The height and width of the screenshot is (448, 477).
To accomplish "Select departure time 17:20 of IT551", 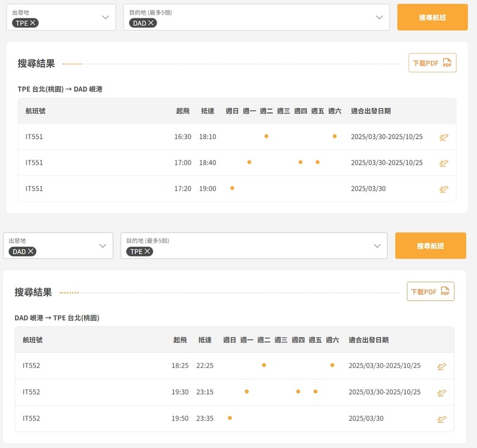I will pyautogui.click(x=183, y=189).
